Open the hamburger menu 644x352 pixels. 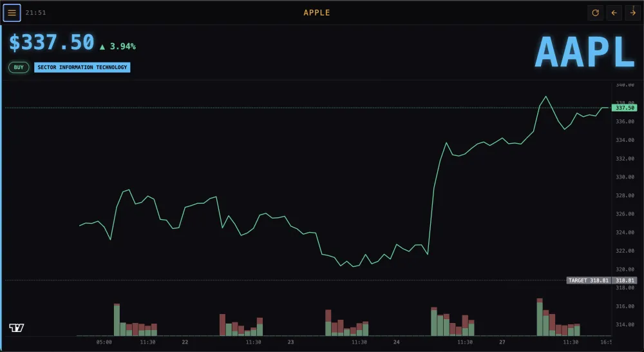pos(12,13)
